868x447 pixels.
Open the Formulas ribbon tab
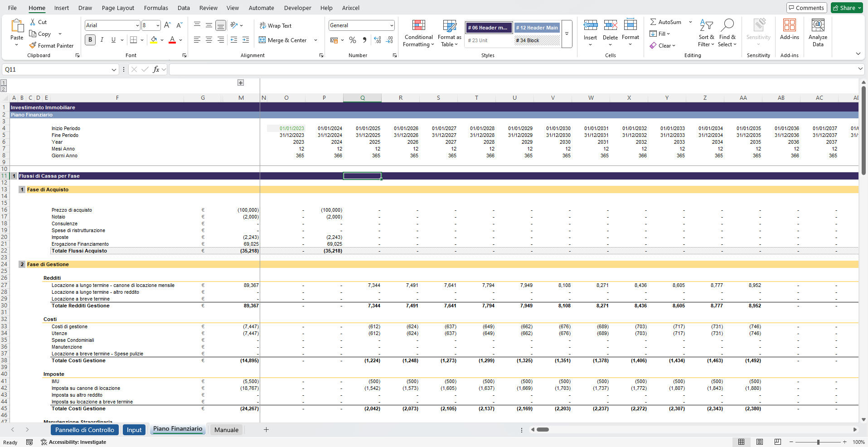click(x=156, y=8)
